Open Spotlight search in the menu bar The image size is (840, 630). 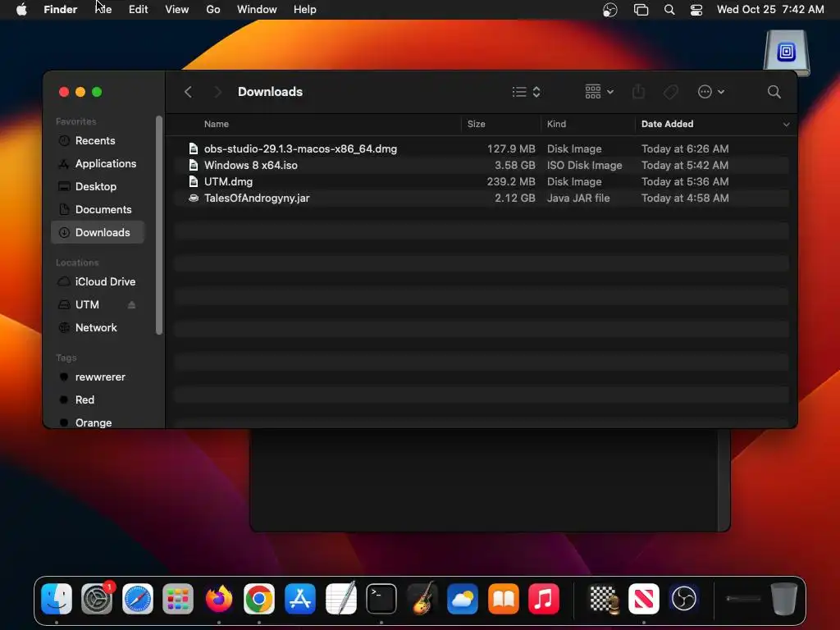669,10
